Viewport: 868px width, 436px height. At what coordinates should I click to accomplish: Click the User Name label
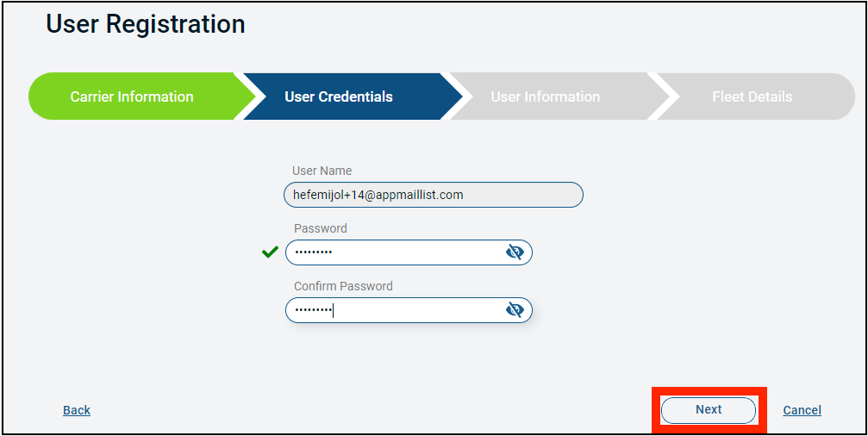click(322, 171)
